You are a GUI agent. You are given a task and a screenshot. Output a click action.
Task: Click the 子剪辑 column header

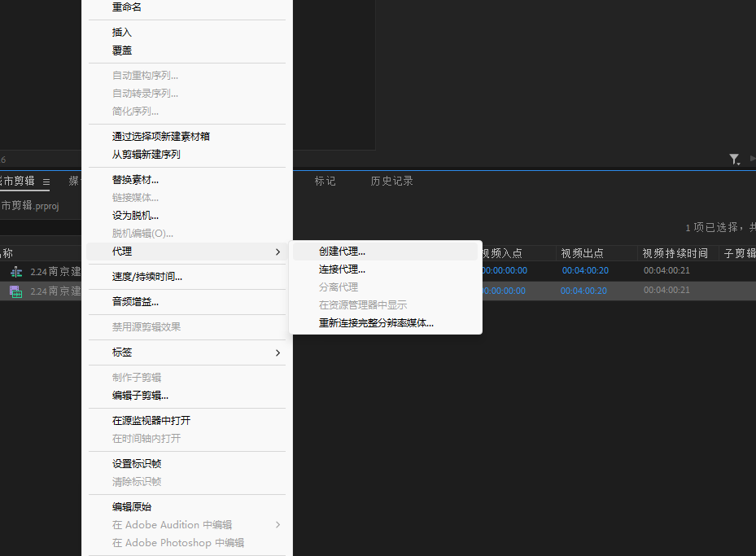click(740, 253)
